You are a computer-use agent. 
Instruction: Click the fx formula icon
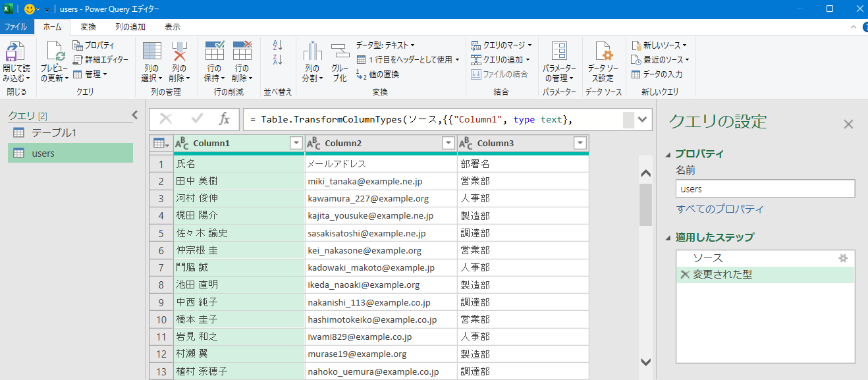click(225, 119)
